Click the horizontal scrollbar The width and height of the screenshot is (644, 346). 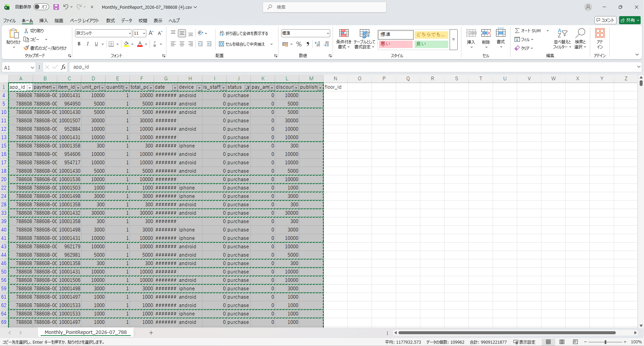(507, 333)
